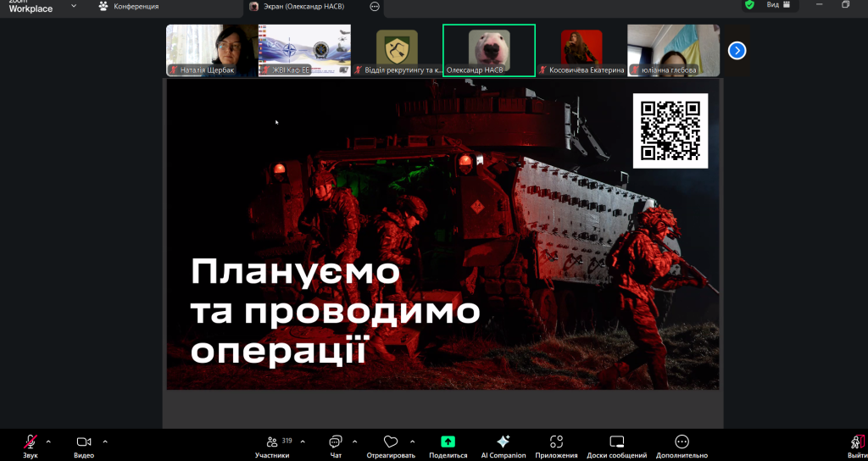Screen dimensions: 868x461
Task: Open the Участники participants panel
Action: (272, 442)
